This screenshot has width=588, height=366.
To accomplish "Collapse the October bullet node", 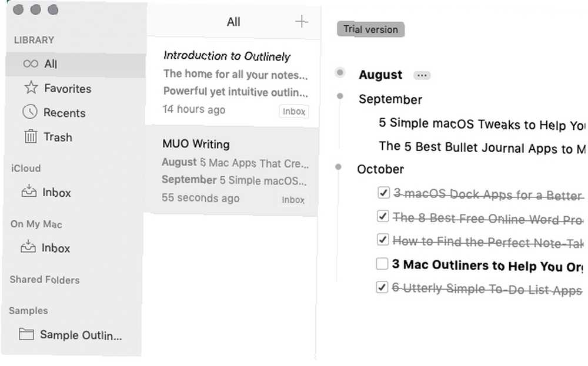I will pyautogui.click(x=338, y=167).
